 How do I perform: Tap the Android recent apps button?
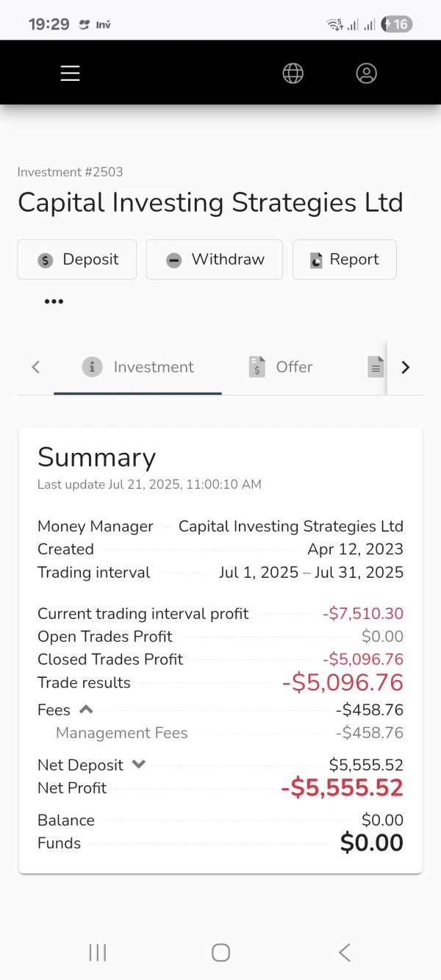(x=97, y=953)
